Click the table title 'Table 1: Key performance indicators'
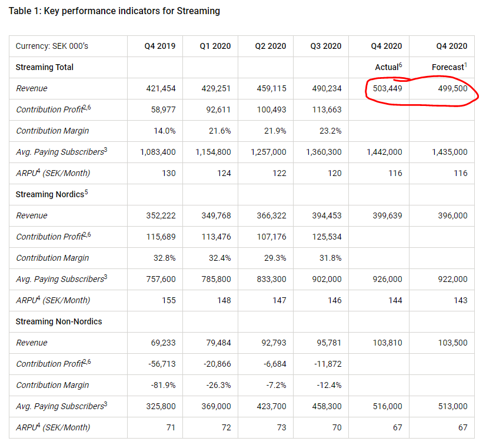 (x=114, y=11)
